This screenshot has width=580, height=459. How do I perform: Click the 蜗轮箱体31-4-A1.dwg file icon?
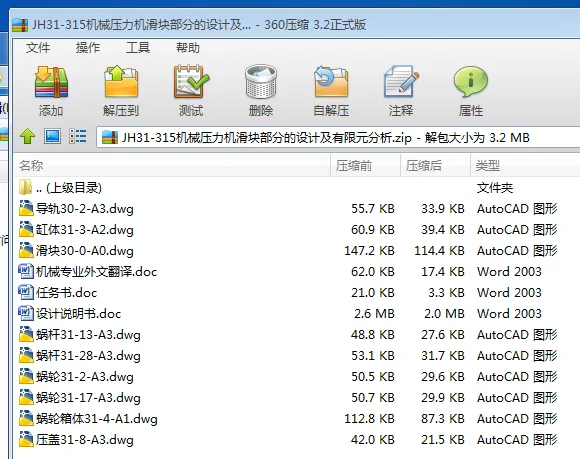tap(26, 418)
